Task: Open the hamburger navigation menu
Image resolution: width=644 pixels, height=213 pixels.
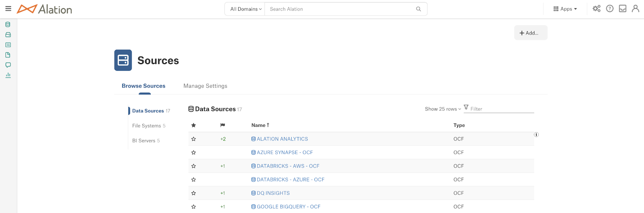Action: 8,9
